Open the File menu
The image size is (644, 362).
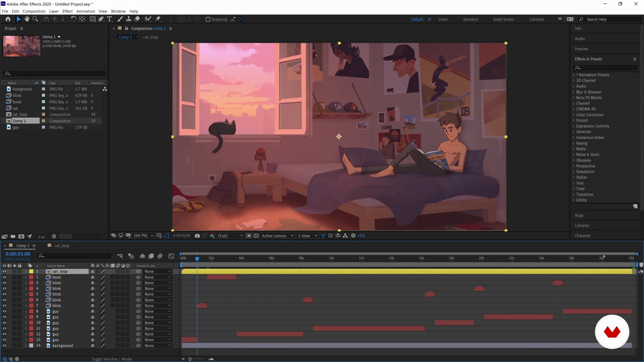(5, 11)
